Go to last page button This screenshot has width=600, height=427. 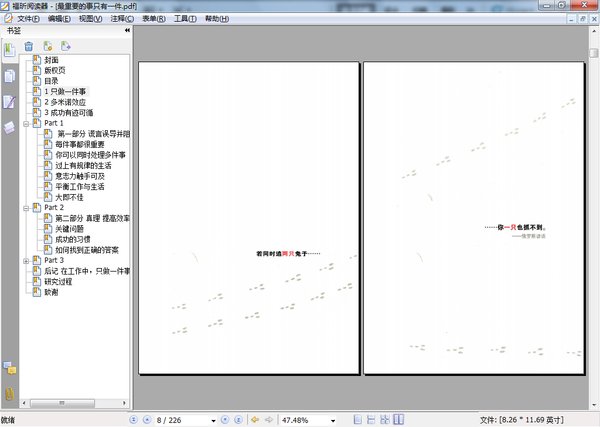pyautogui.click(x=238, y=420)
